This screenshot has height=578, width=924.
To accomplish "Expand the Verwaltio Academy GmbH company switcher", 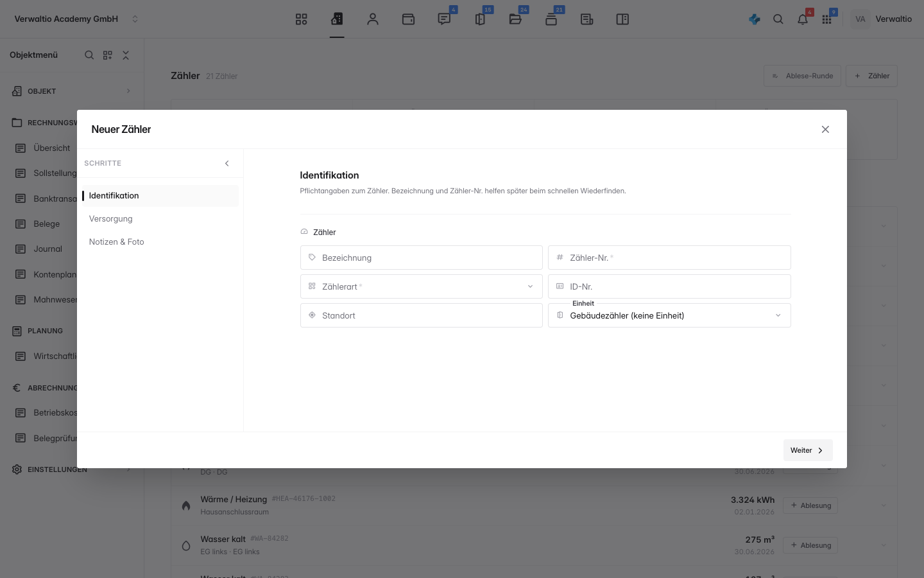I will click(x=76, y=19).
